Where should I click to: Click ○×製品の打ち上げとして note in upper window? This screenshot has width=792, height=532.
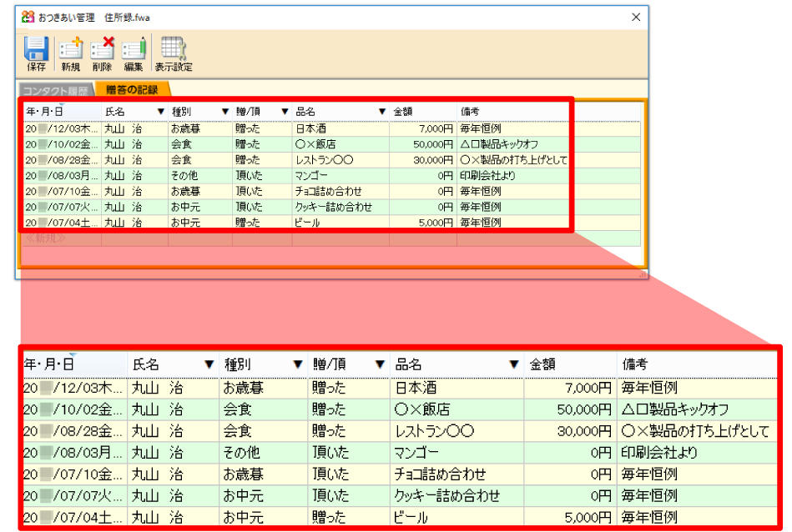tap(513, 160)
